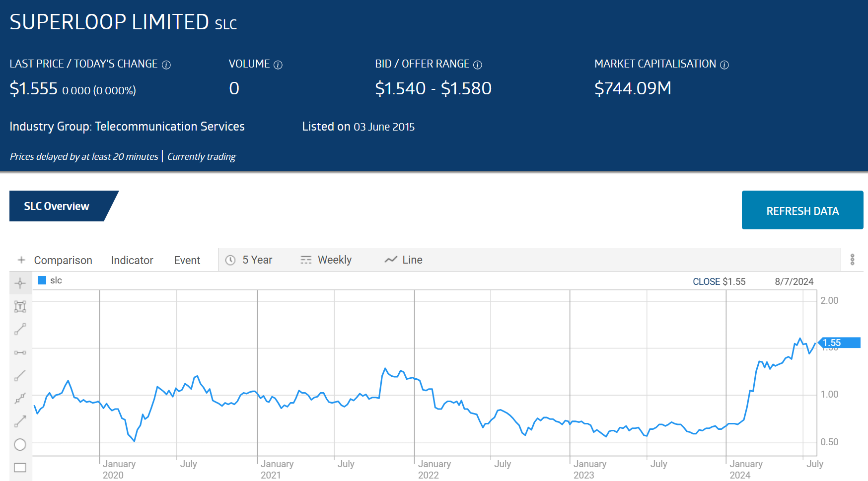Viewport: 868px width, 481px height.
Task: Click Industry Group: Telecommunication Services text
Action: 127,127
